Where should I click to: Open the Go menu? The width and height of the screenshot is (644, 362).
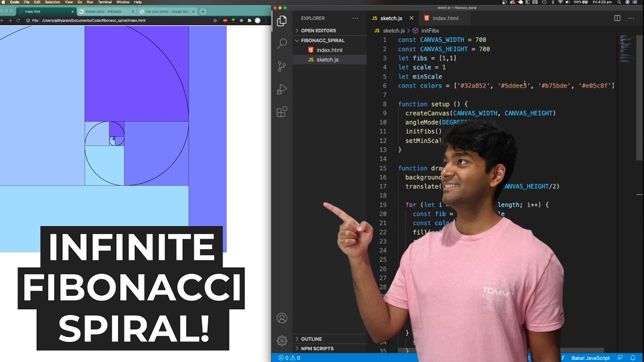(x=79, y=2)
